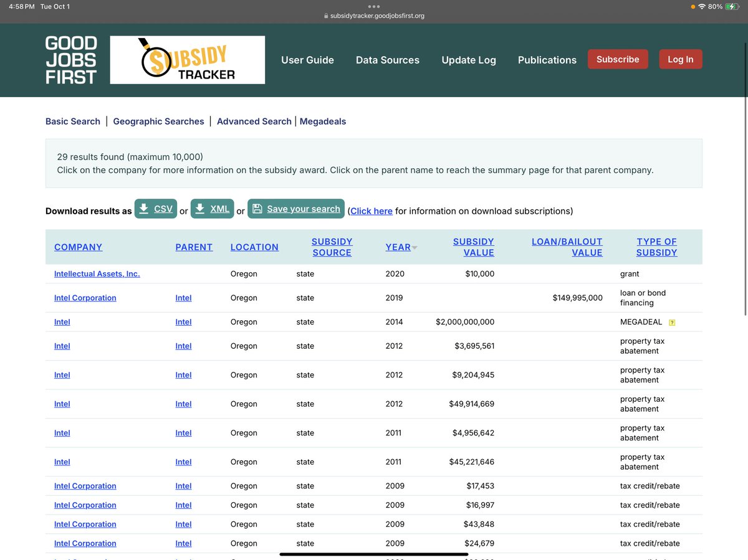
Task: Sort by the PARENT column header
Action: point(194,247)
